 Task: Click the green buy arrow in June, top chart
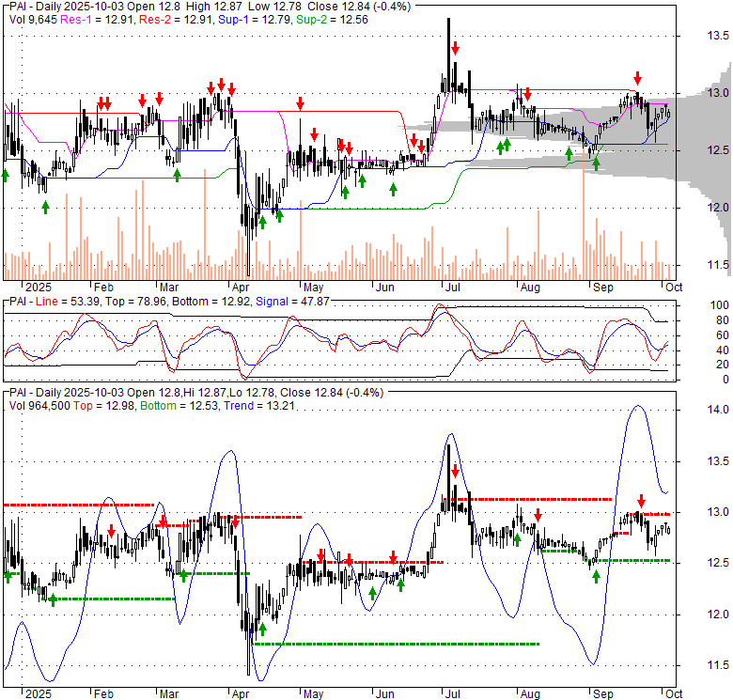point(393,189)
